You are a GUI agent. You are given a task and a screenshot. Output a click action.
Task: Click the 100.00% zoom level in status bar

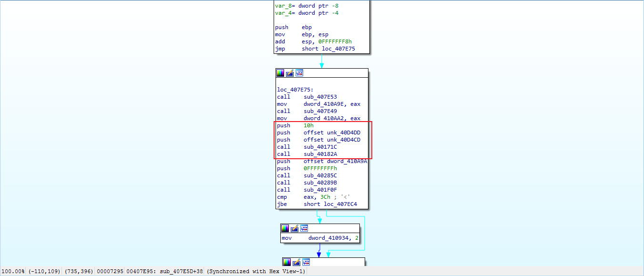[x=13, y=271]
